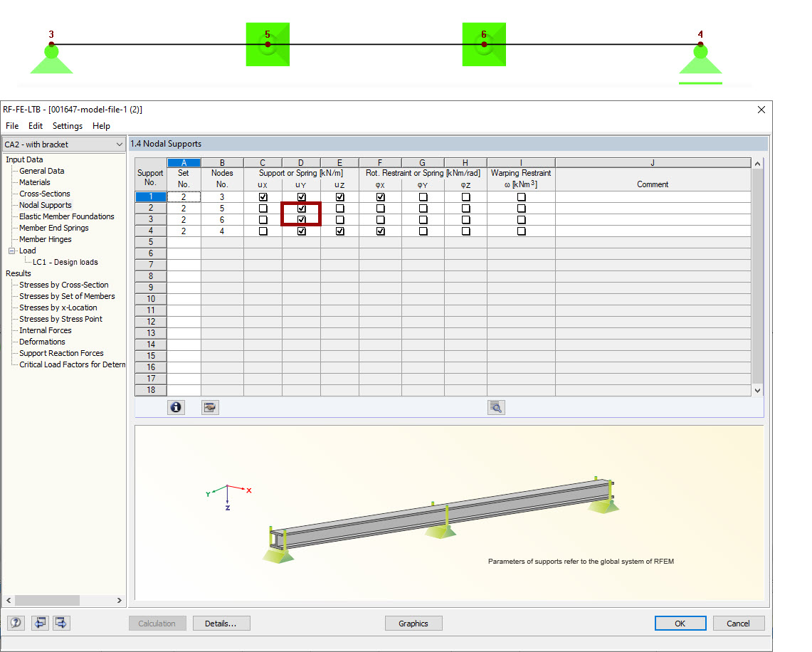Image resolution: width=812 pixels, height=652 pixels.
Task: Select node graphically with magnifier icon
Action: point(496,406)
